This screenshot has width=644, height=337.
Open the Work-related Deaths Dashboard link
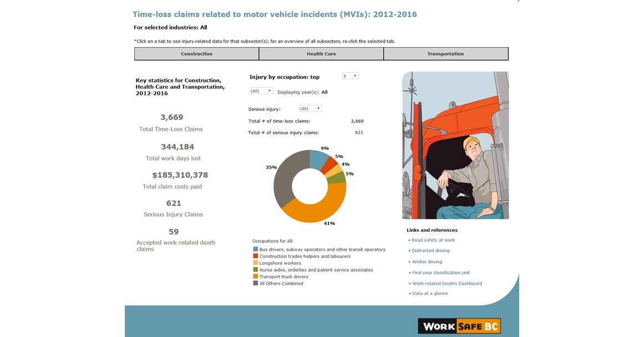click(447, 283)
